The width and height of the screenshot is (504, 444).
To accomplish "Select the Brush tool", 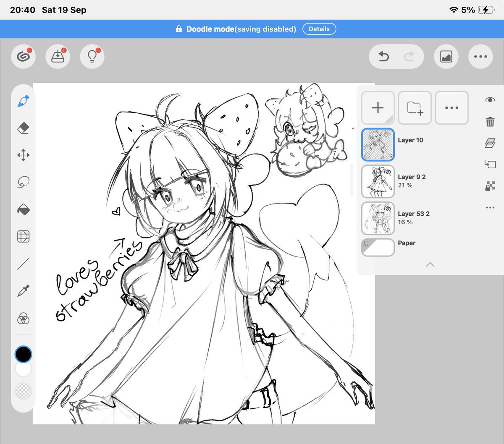I will tap(24, 101).
